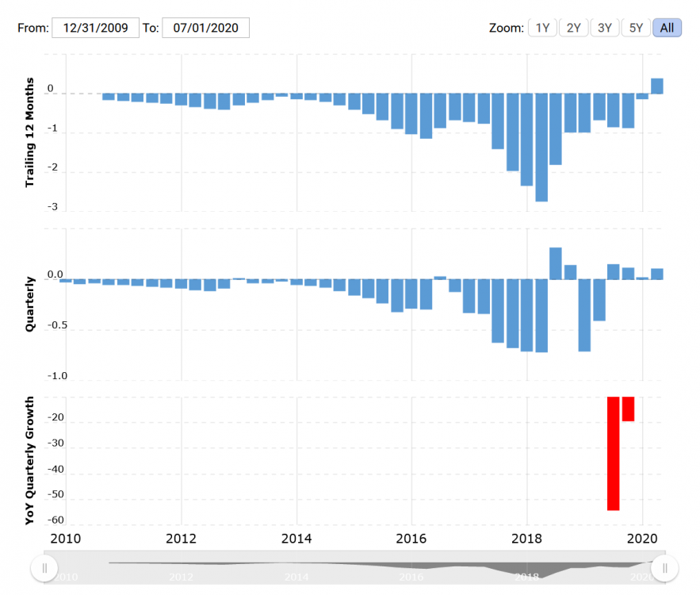Viewport: 700px width, 595px height.
Task: Select the All zoom preset
Action: [667, 27]
